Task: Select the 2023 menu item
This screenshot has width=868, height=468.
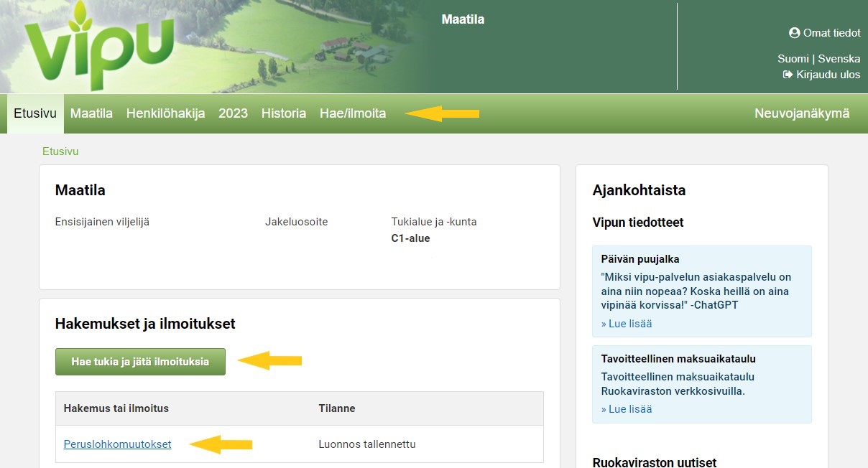Action: coord(233,113)
